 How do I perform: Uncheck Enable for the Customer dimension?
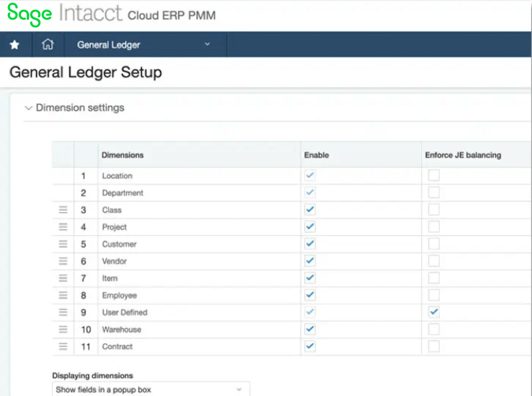coord(310,244)
